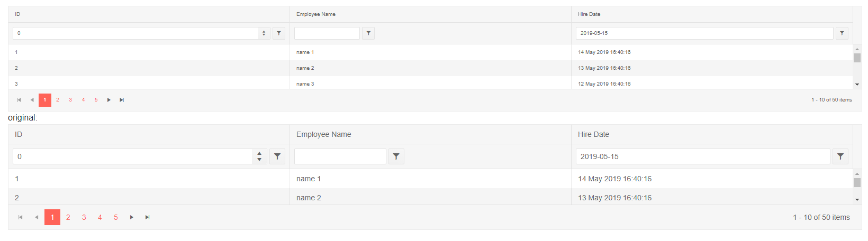Open Hire Date filter menu in compact grid
Viewport: 868px width, 241px height.
(x=842, y=33)
